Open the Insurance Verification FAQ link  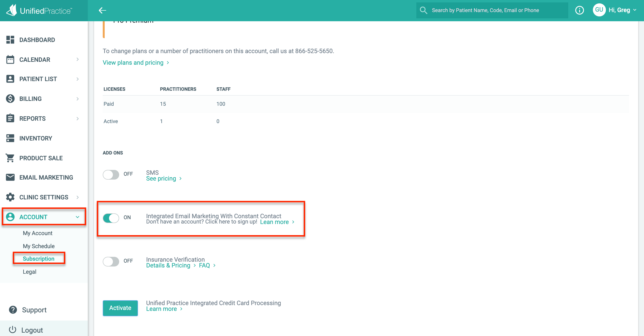pos(204,266)
